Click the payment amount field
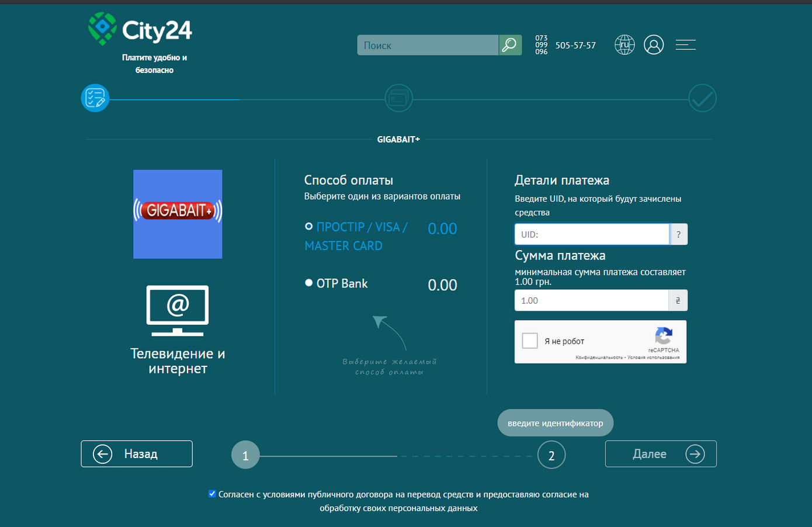Viewport: 812px width, 527px height. (591, 300)
